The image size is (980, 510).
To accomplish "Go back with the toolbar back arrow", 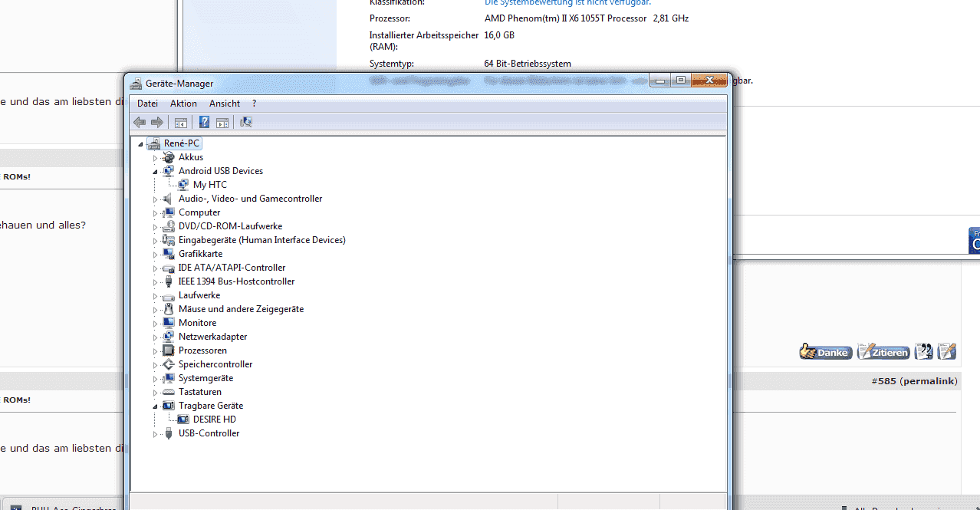I will tap(139, 122).
